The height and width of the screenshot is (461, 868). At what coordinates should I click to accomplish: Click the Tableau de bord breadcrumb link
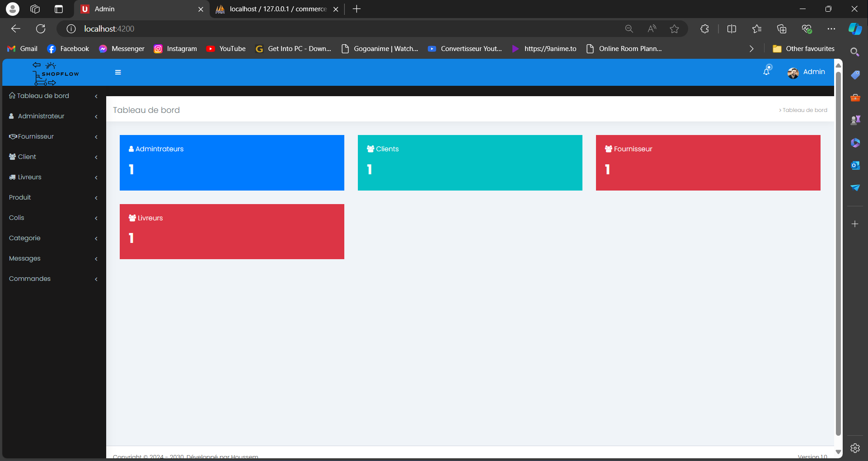pyautogui.click(x=805, y=110)
